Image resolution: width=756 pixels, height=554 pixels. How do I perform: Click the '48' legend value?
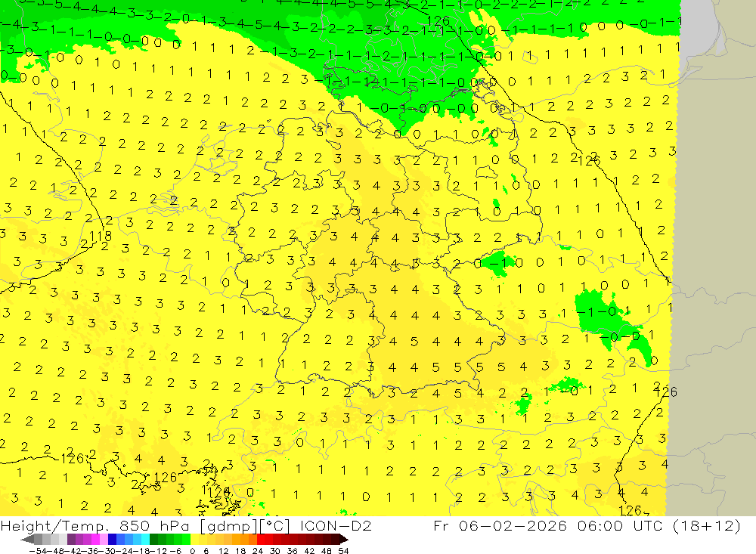(327, 551)
